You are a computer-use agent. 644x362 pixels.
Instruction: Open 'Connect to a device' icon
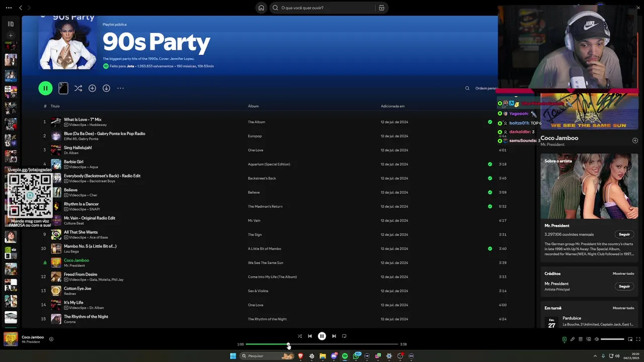pyautogui.click(x=588, y=339)
